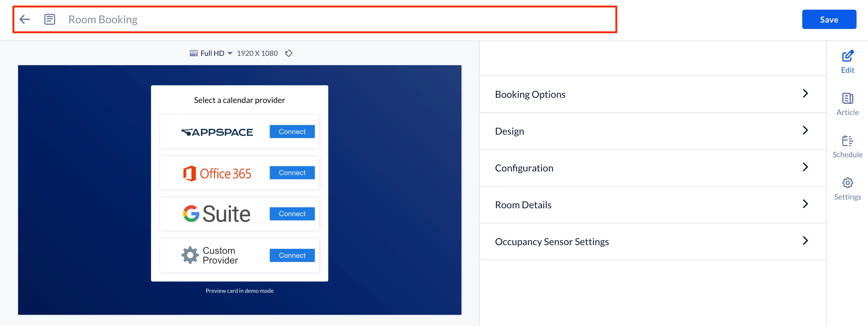Click the rotate orientation icon
The width and height of the screenshot is (868, 326).
click(288, 53)
